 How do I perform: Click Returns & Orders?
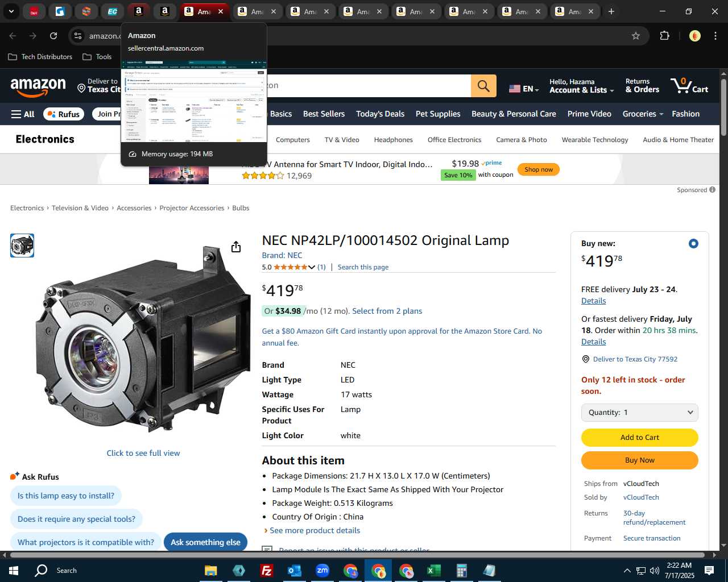[642, 86]
